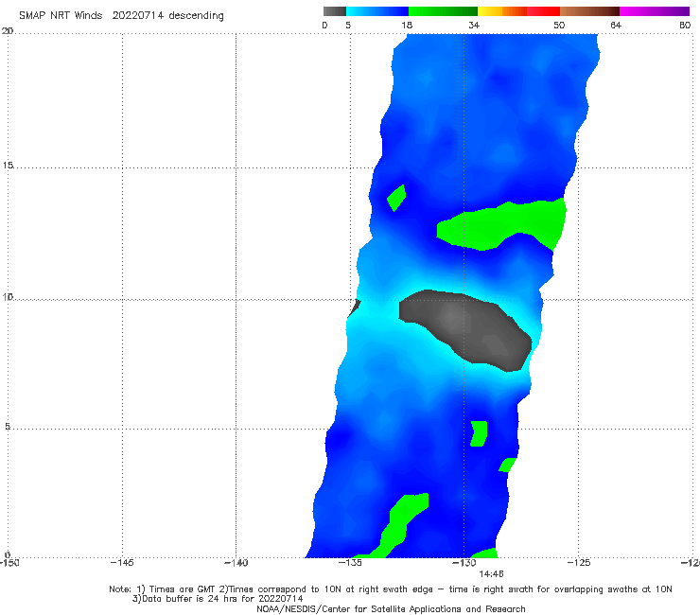Click the gray 0-5 color bar segment
The width and height of the screenshot is (700, 615).
click(x=335, y=11)
